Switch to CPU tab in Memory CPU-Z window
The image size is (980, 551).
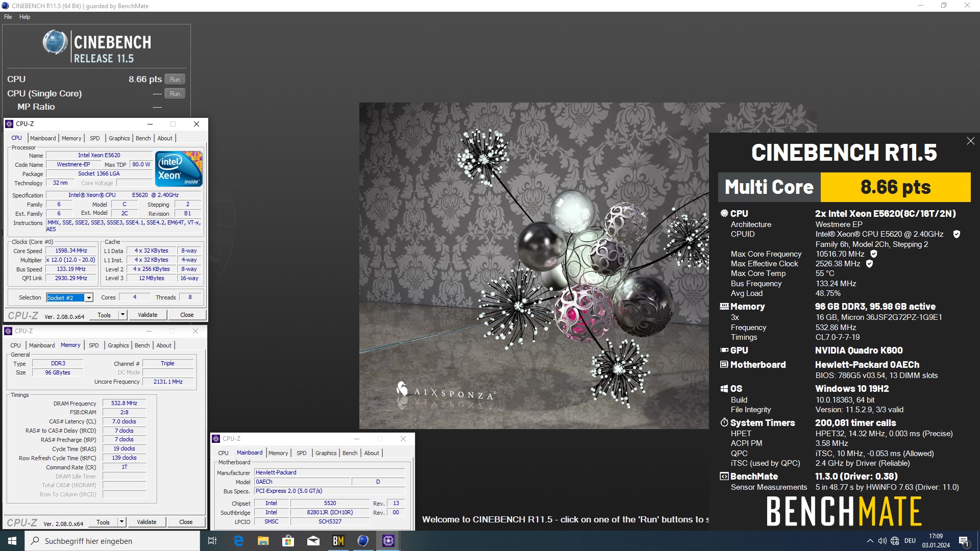coord(16,345)
